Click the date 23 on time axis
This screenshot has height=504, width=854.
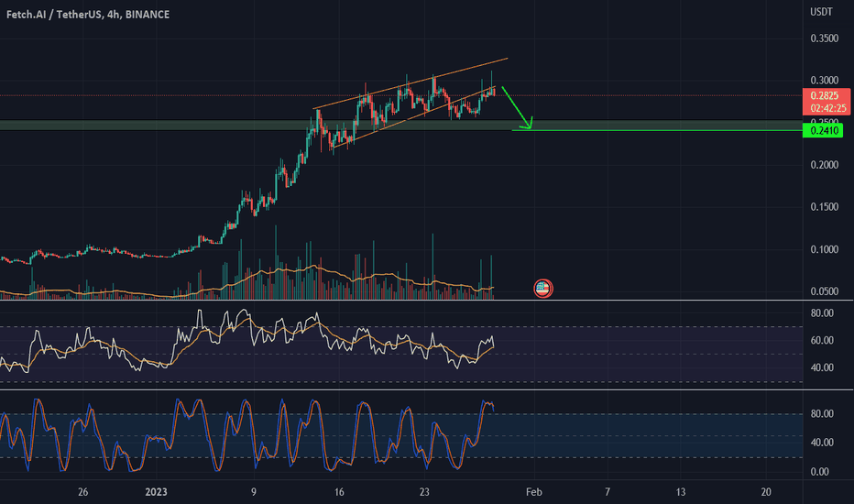(424, 492)
